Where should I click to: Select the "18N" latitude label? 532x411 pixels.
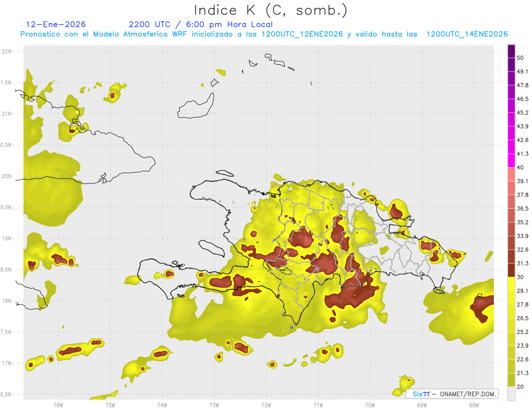pos(8,301)
